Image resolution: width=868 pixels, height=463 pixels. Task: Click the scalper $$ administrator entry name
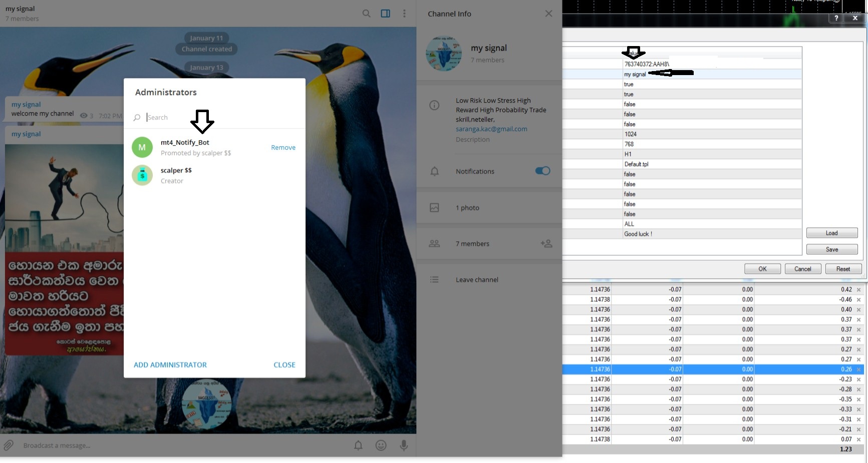point(176,170)
